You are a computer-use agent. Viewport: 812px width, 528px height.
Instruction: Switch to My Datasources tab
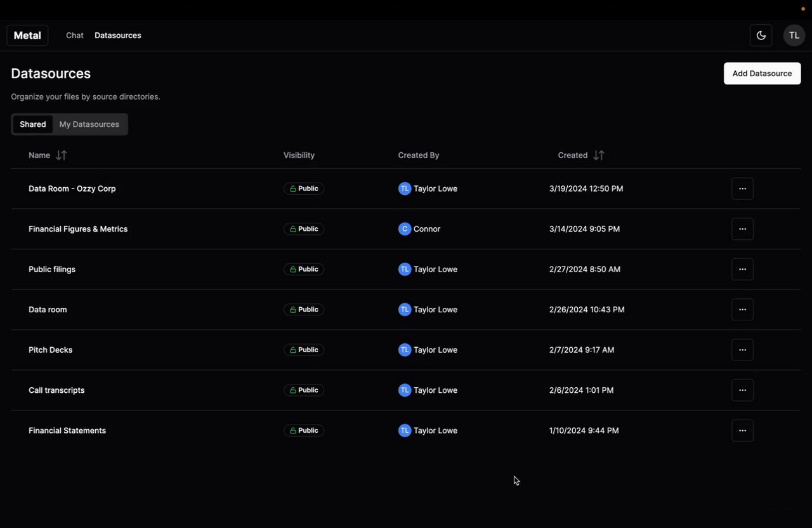[89, 124]
